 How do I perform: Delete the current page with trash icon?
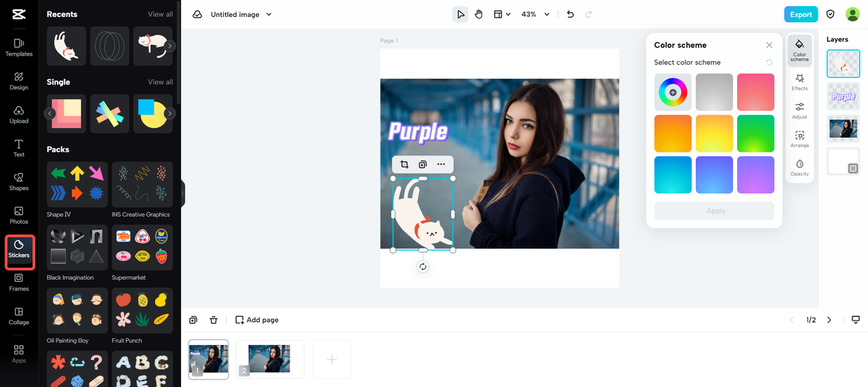coord(214,320)
